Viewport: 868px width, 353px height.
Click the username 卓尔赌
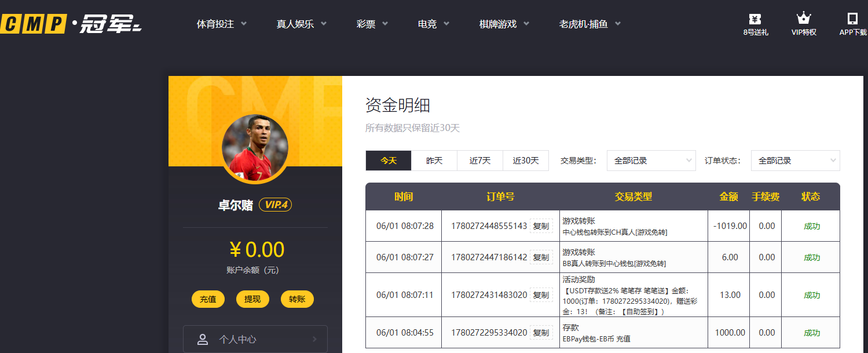[x=236, y=205]
